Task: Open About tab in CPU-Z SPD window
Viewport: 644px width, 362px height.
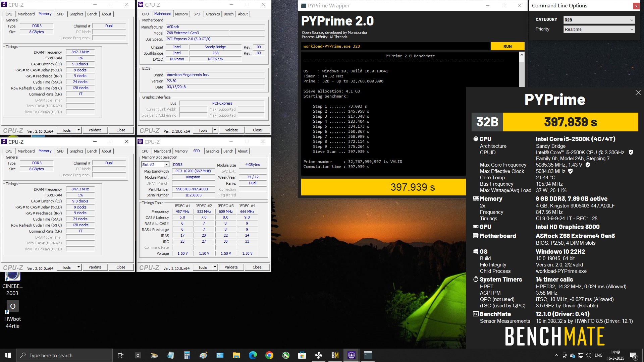Action: click(243, 151)
